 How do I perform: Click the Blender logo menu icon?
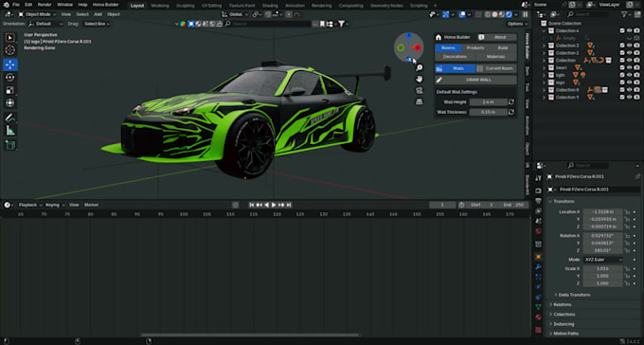[6, 5]
